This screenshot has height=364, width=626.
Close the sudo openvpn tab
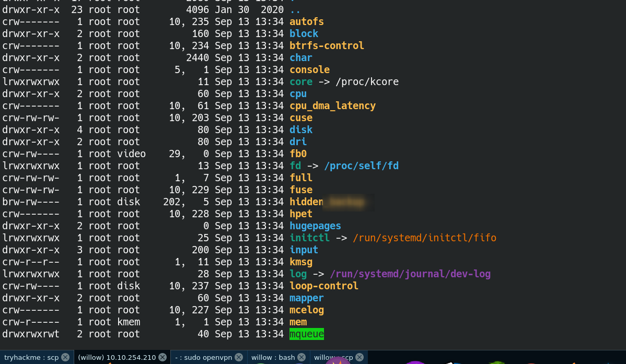click(x=239, y=357)
